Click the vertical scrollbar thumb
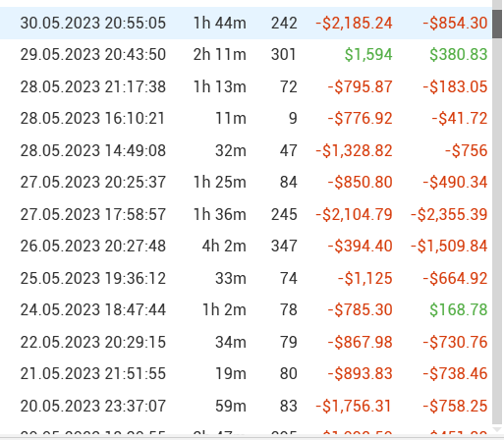Screen dimensions: 504x440 497,24
